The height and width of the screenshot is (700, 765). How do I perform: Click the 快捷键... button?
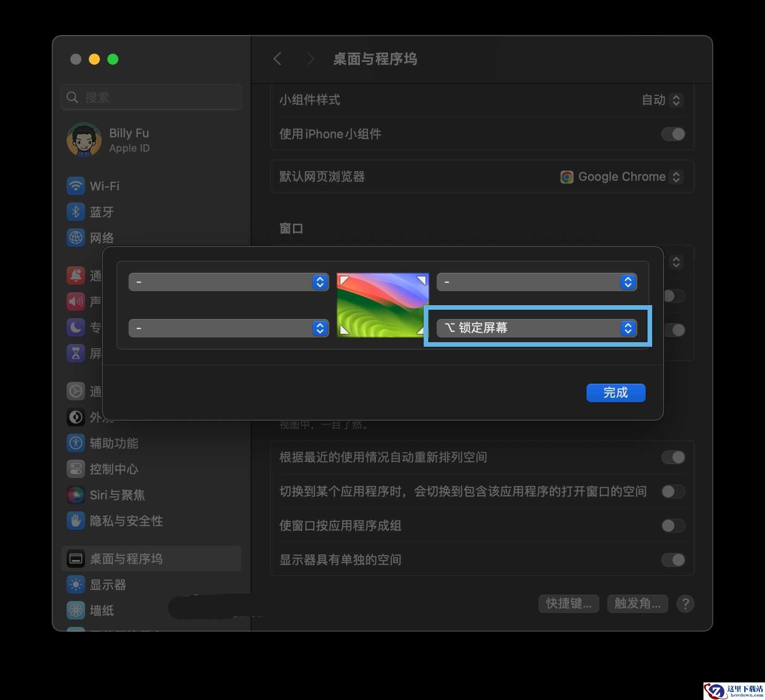(x=569, y=603)
